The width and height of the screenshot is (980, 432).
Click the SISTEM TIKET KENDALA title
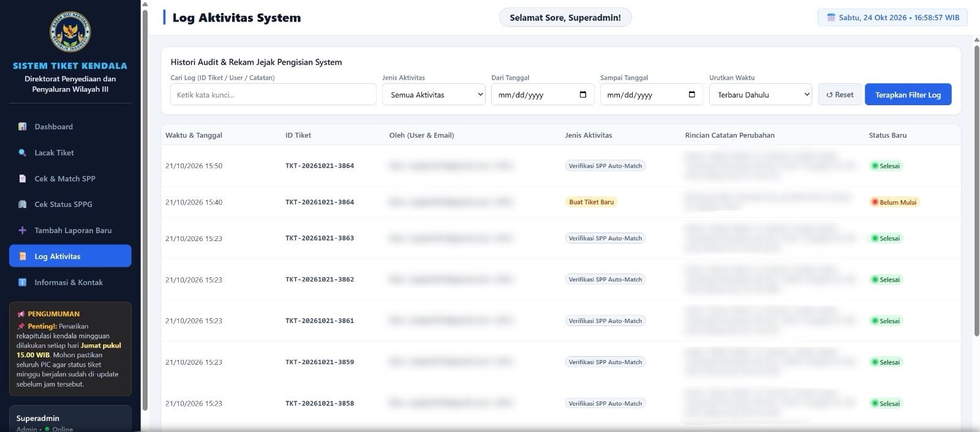pos(70,66)
